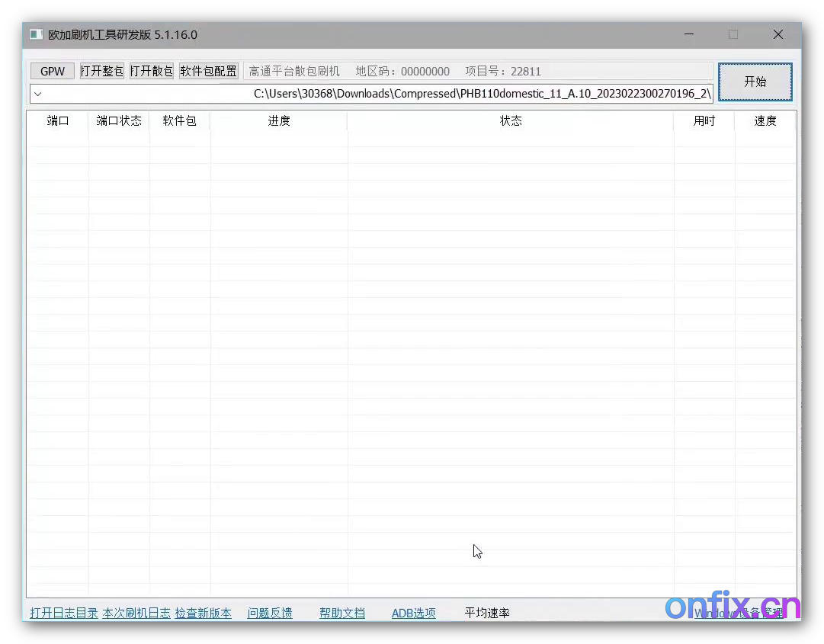824x644 pixels.
Task: Check for updates via 检查新版本
Action: pos(203,613)
